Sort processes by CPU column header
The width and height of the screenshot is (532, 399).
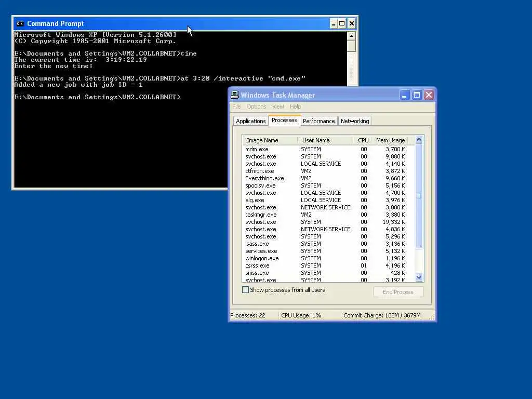coord(362,140)
